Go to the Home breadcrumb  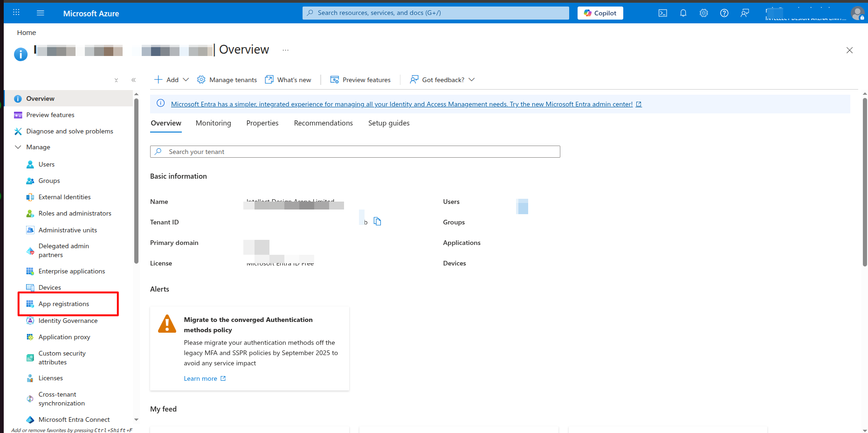click(x=27, y=33)
